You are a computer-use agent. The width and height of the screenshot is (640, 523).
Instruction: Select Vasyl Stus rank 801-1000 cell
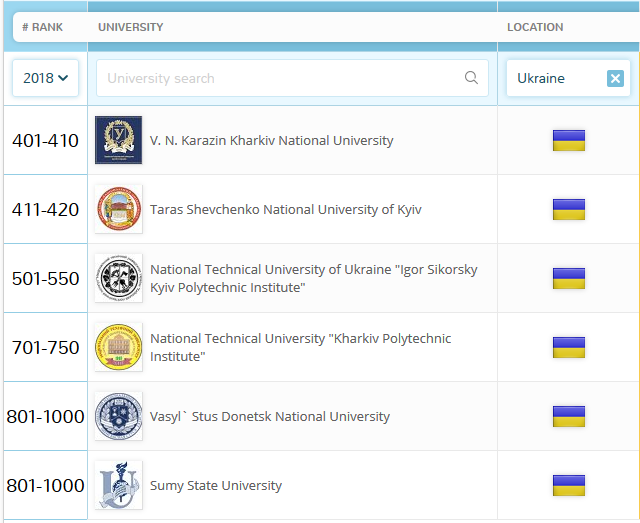pos(45,416)
